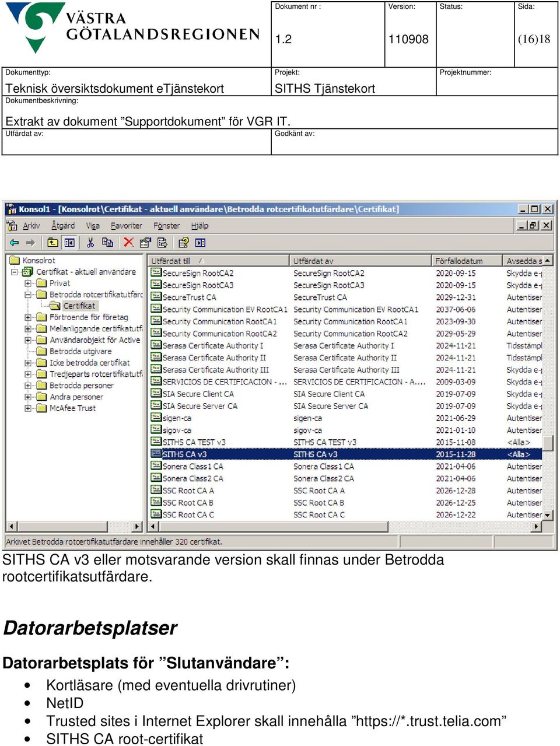Select 'SSC Root CA A' row
The image size is (560, 746).
tap(345, 491)
